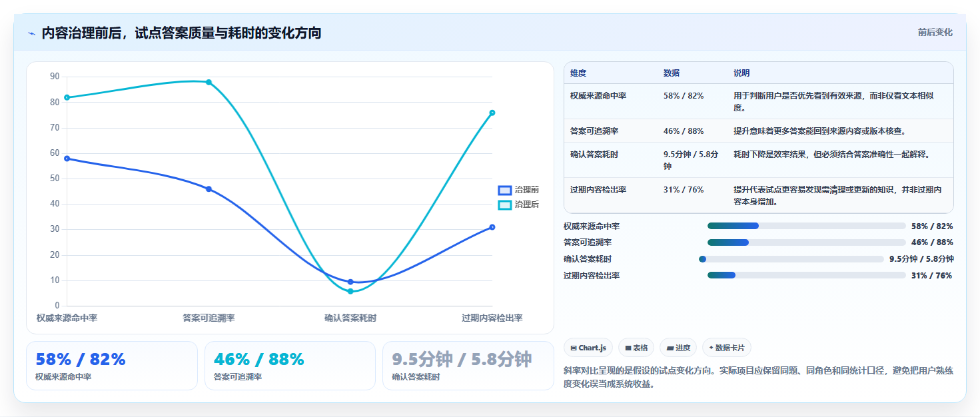The width and height of the screenshot is (980, 417).
Task: Click description 耗时下降是效率结果
Action: tap(831, 155)
